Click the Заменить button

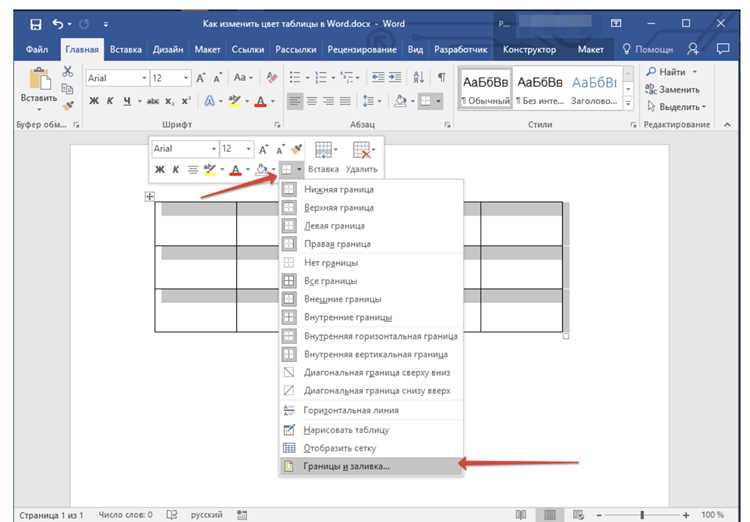tap(672, 89)
